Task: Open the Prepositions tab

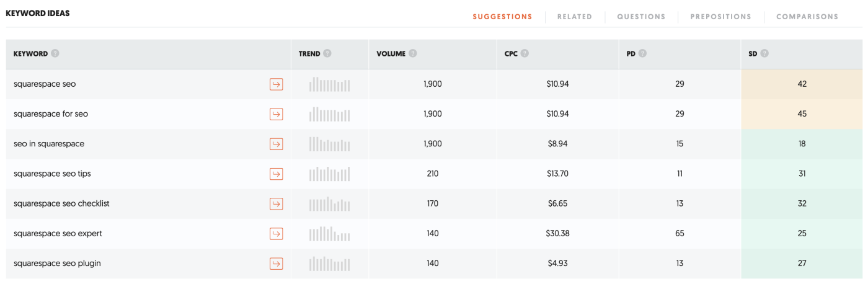Action: 720,17
